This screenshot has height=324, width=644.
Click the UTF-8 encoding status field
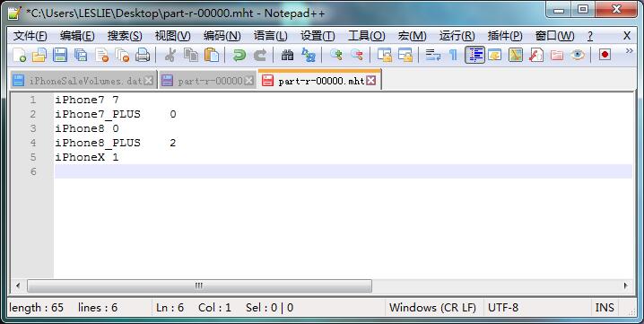point(503,308)
